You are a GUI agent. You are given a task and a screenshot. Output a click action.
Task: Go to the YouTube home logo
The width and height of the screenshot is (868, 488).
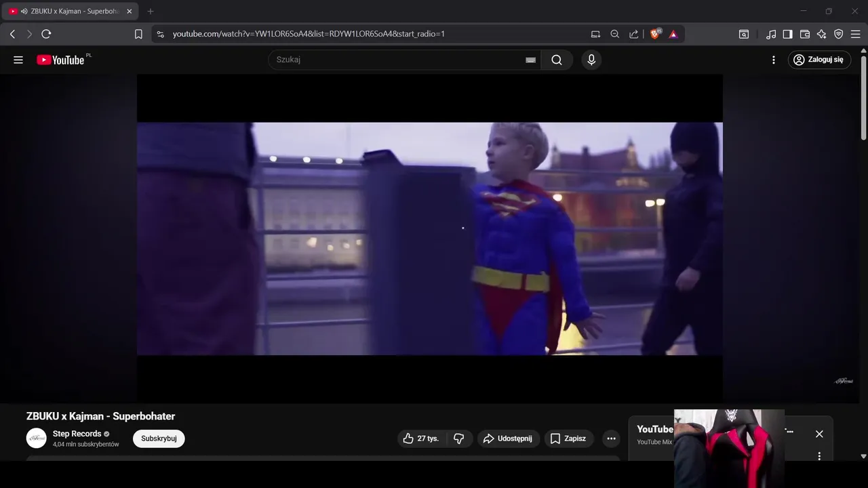pos(60,60)
